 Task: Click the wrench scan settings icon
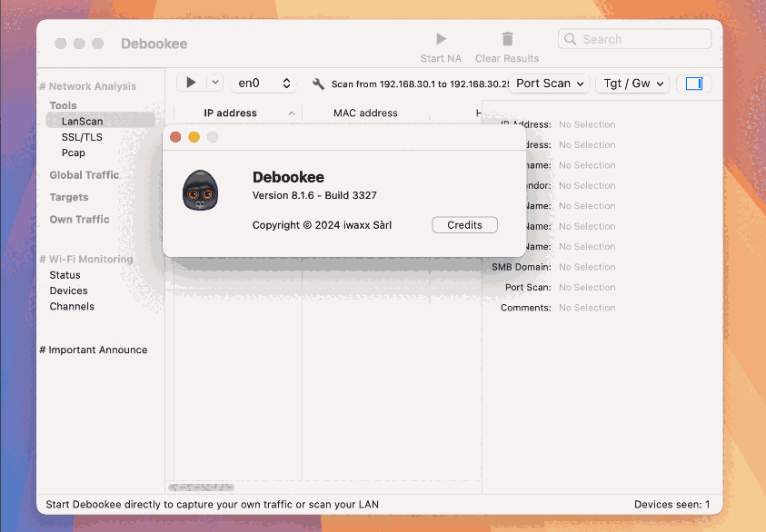(318, 84)
